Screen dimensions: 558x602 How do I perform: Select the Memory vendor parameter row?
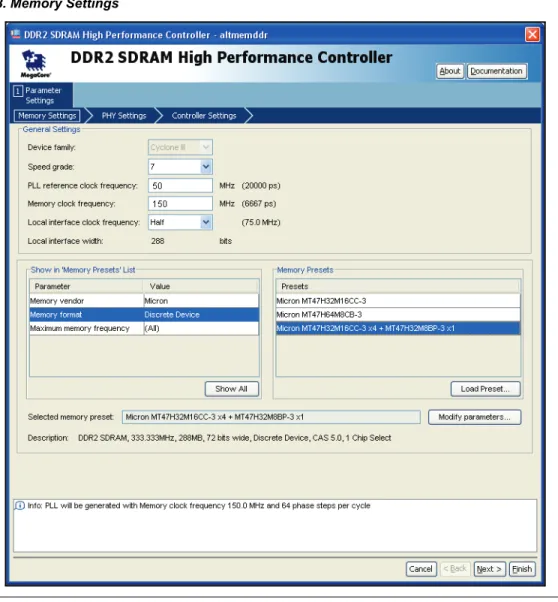[144, 301]
